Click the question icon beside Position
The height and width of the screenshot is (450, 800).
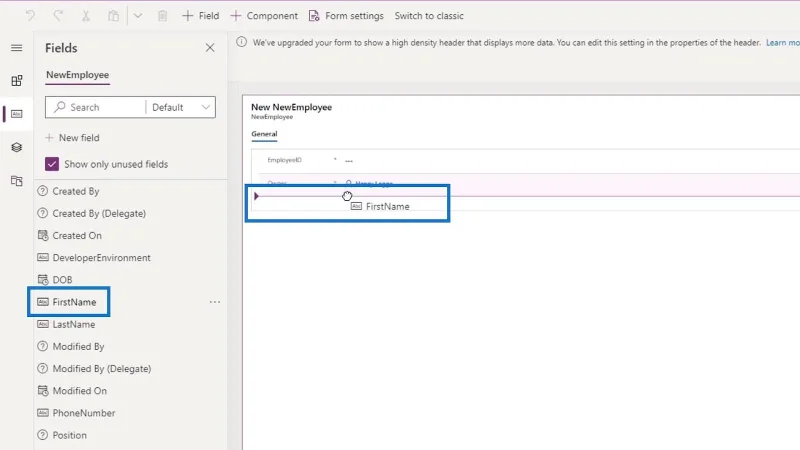click(43, 435)
